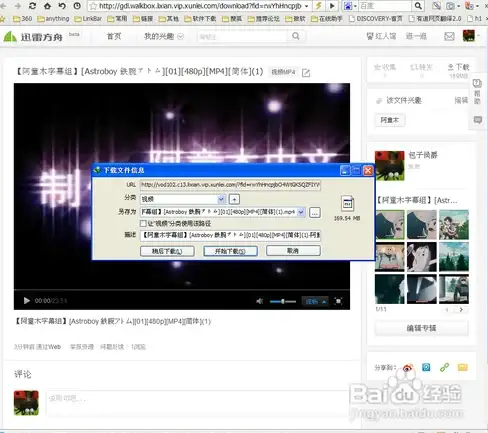Share via blue Tencent icon
This screenshot has width=488, height=433.
(426, 367)
